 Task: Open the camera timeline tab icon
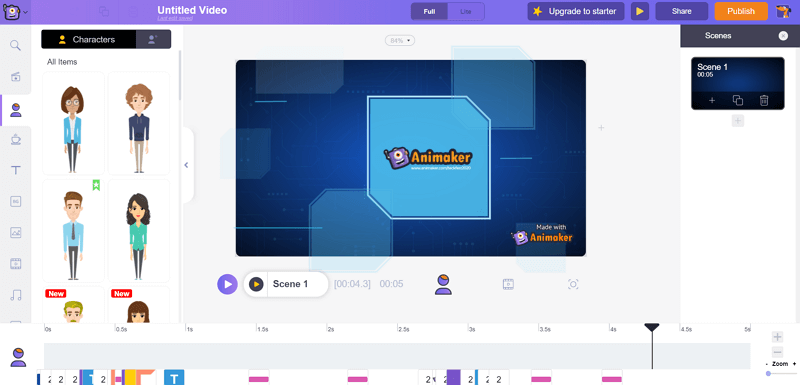click(x=573, y=284)
